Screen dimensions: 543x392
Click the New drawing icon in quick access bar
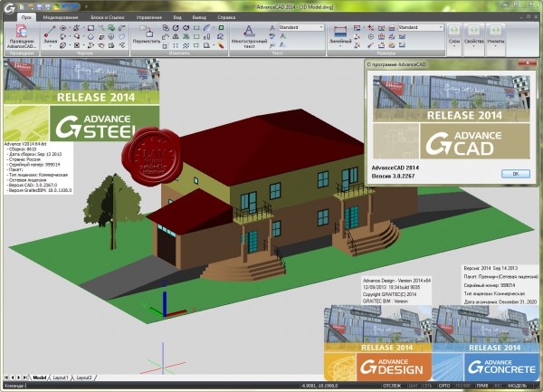(x=22, y=6)
